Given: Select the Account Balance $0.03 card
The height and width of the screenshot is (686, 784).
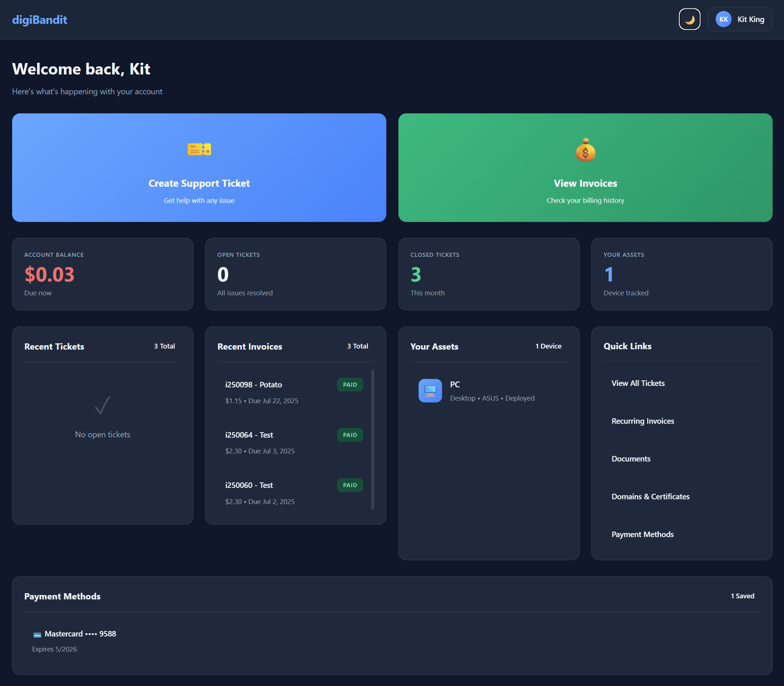Looking at the screenshot, I should tap(102, 274).
